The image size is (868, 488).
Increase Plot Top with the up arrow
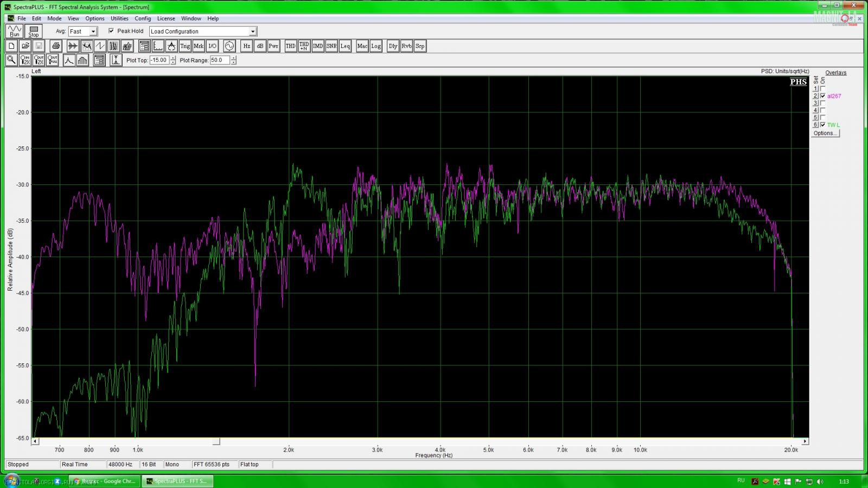173,58
